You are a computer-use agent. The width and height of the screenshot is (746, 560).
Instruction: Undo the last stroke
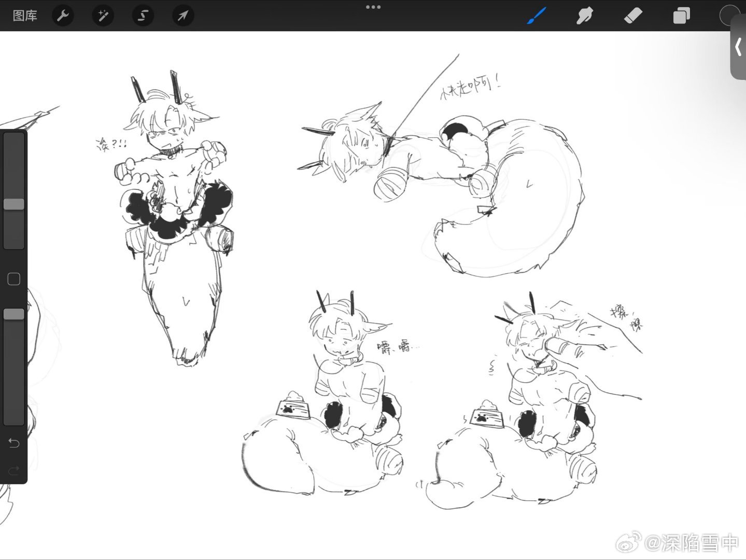14,442
